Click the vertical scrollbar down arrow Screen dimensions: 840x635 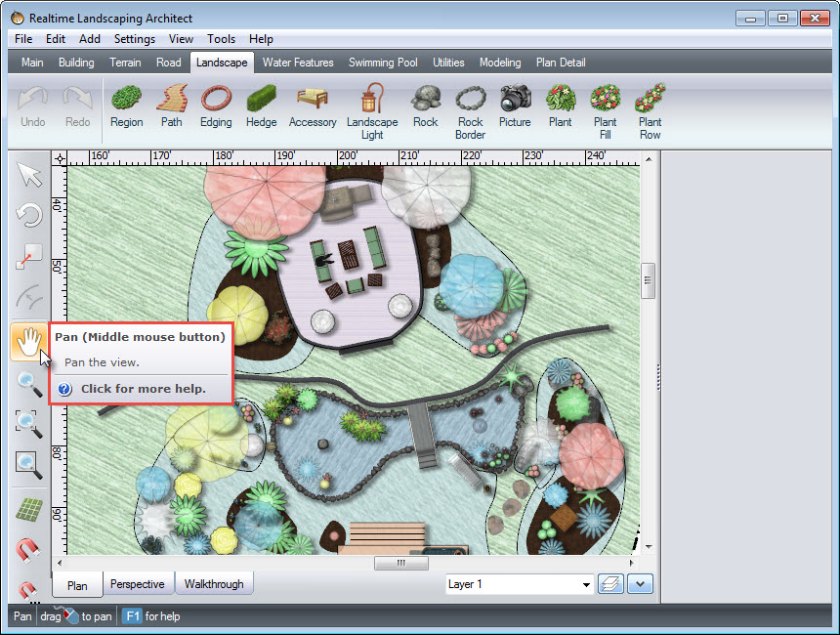click(649, 547)
